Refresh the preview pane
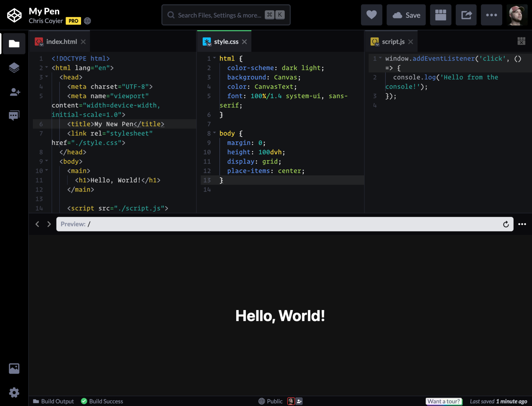Image resolution: width=532 pixels, height=406 pixels. 506,224
